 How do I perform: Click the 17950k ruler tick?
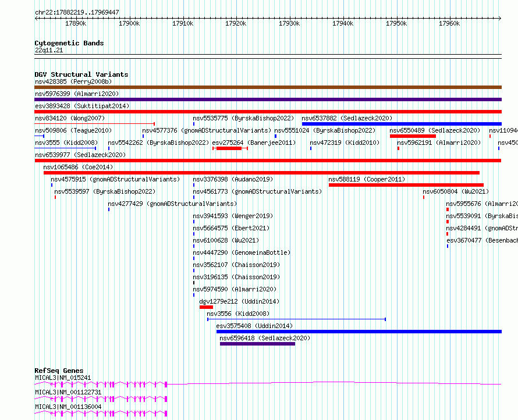click(x=396, y=23)
